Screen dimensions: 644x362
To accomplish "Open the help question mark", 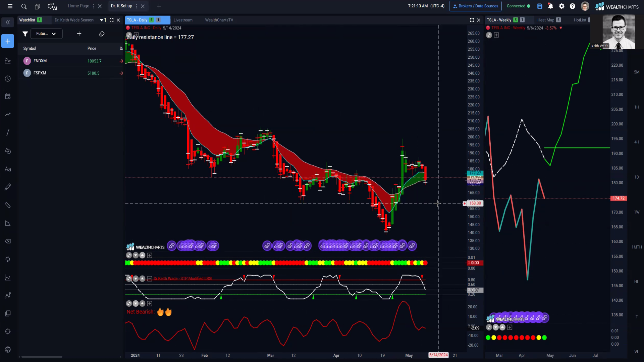I will coord(573,6).
